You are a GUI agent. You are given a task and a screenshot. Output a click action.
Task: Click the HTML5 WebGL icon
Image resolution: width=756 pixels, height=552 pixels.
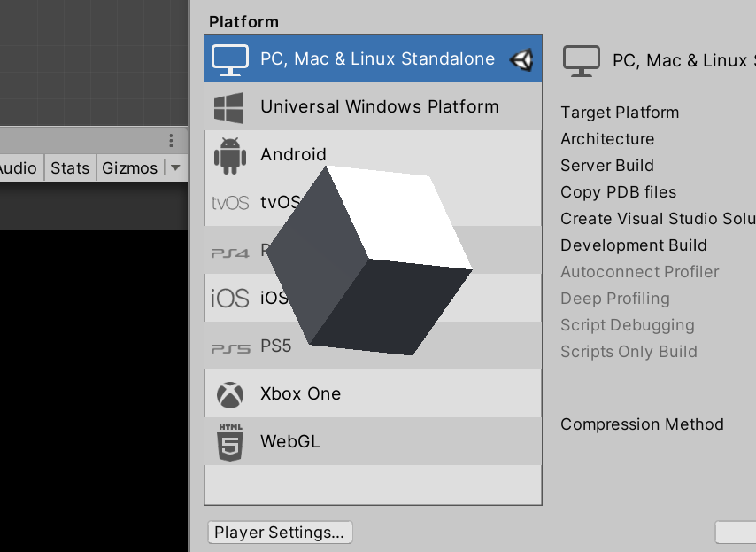[x=230, y=442]
